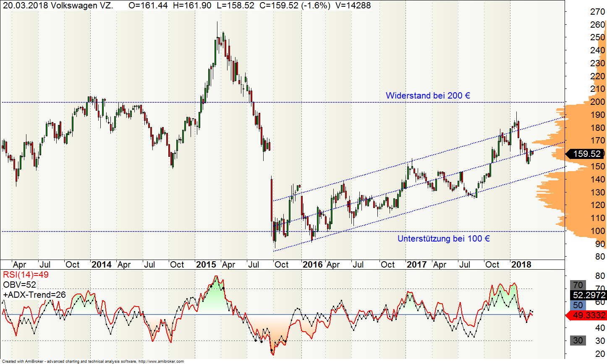This screenshot has height=364, width=607.
Task: Click the "120" price axis label
Action: coord(598,205)
